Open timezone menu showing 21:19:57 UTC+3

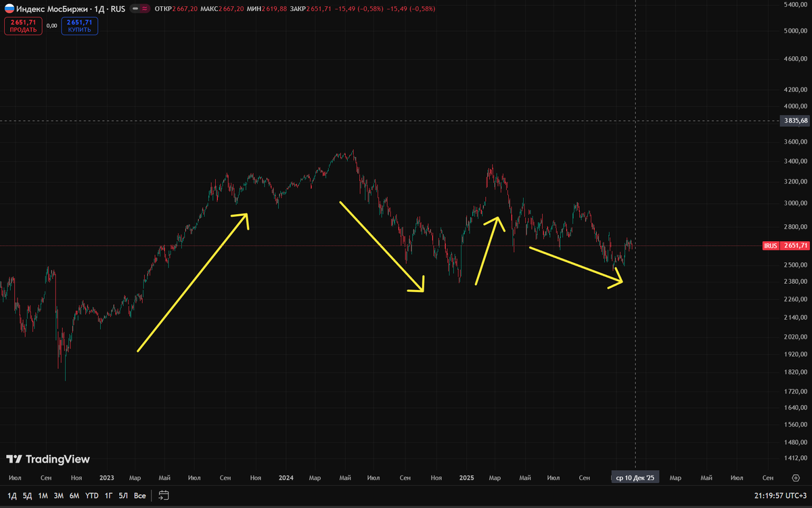(780, 496)
